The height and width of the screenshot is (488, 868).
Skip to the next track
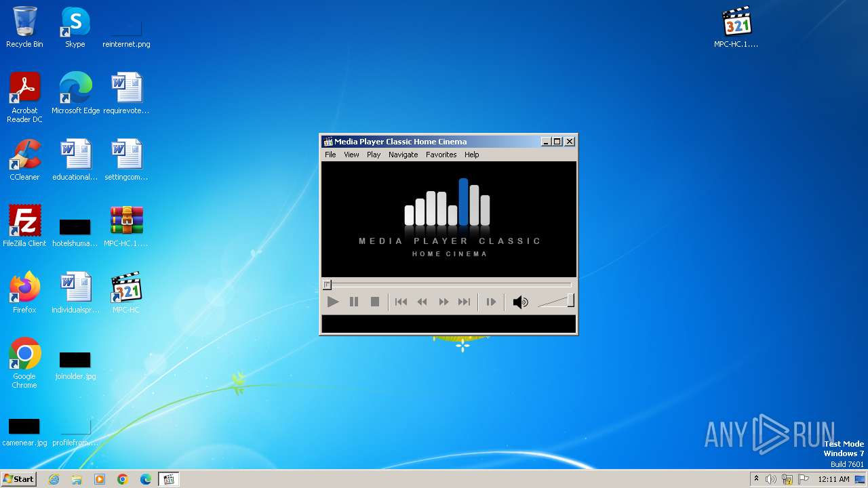(x=464, y=302)
